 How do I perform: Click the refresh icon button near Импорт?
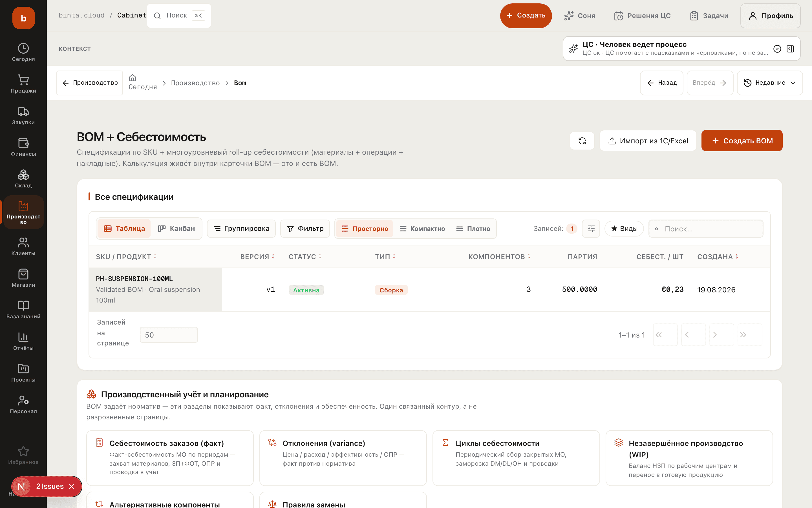point(582,141)
